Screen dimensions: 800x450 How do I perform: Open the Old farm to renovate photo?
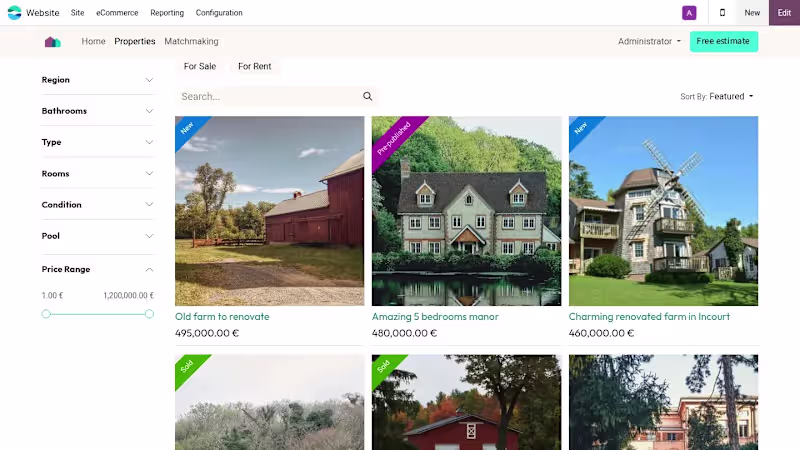click(x=269, y=211)
